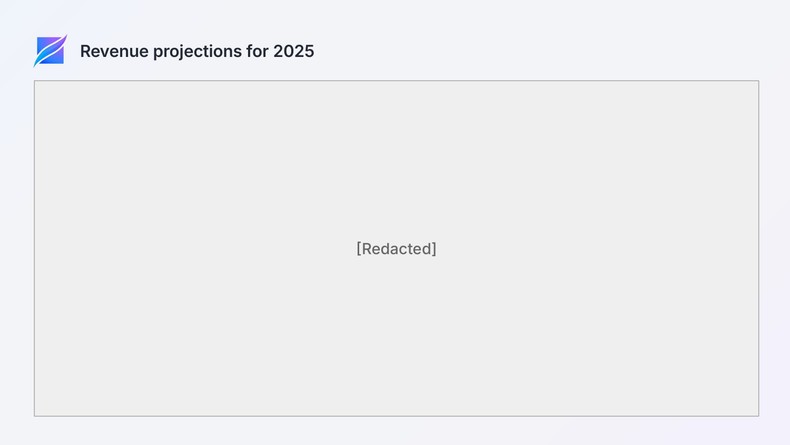Screen dimensions: 790x445
Task: Click the closing bracket of "[Redacted]"
Action: click(434, 249)
